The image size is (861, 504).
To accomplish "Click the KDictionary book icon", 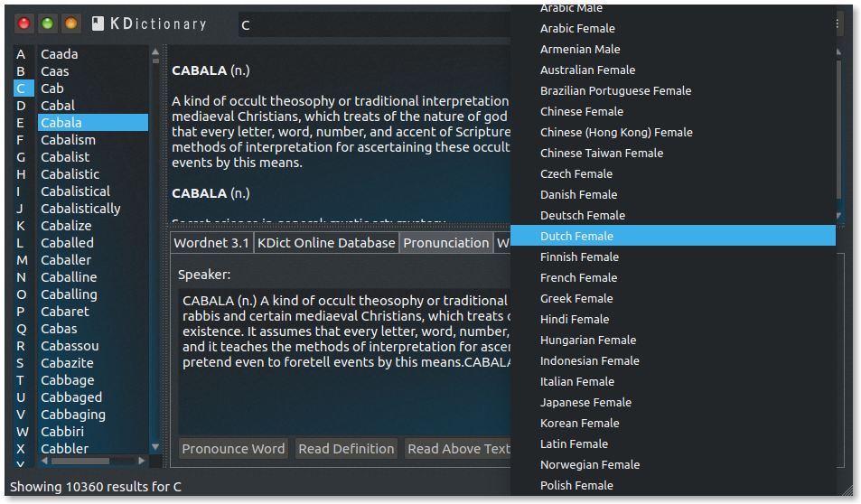I will click(97, 23).
